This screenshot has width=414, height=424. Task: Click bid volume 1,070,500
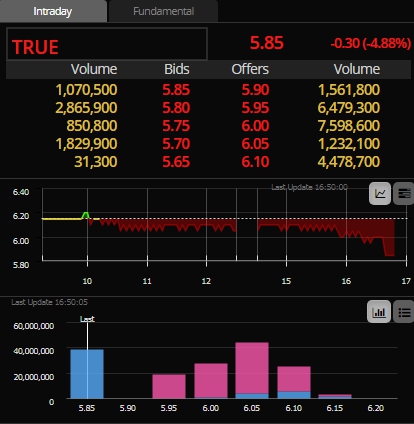[86, 90]
